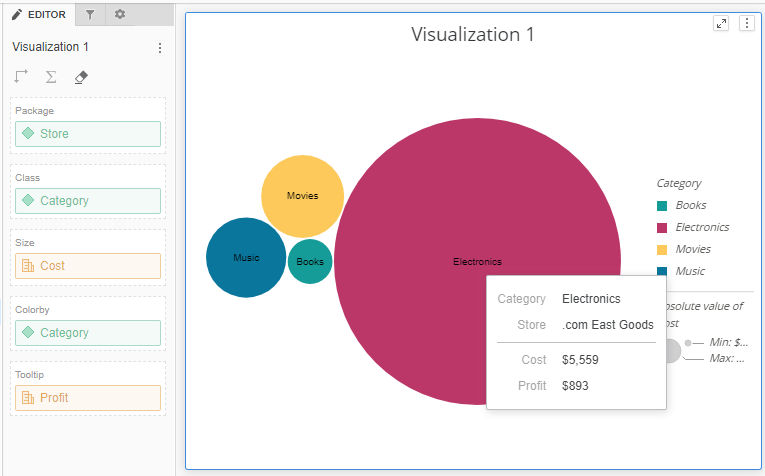Maximize the visualization with expand icon
Screen dimensions: 765x476
[721, 24]
